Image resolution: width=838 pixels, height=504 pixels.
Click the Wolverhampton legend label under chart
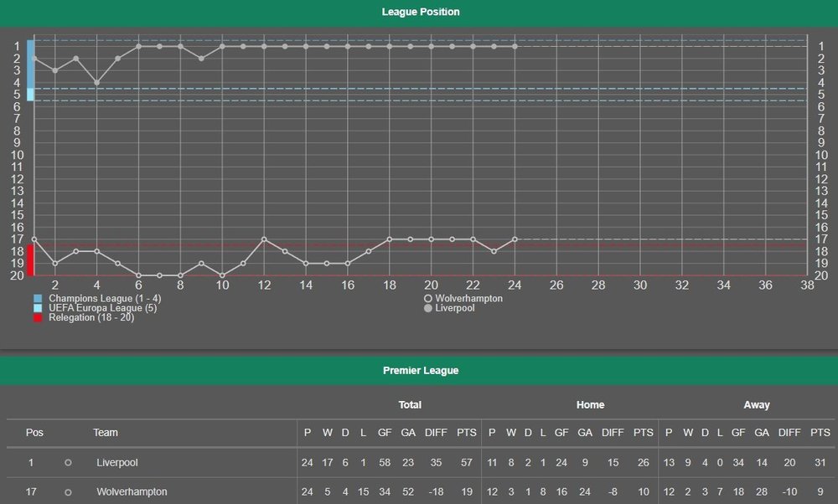468,298
